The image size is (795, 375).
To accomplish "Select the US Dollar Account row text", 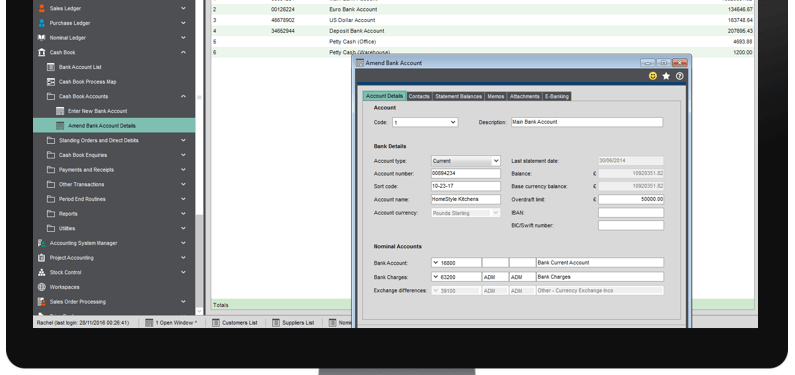I will 352,20.
